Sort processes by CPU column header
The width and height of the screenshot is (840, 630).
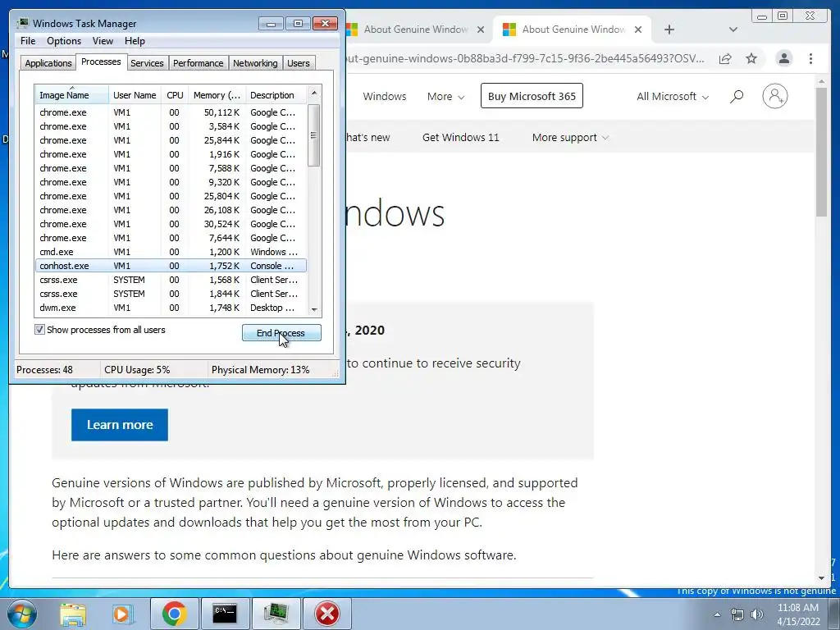pyautogui.click(x=175, y=95)
